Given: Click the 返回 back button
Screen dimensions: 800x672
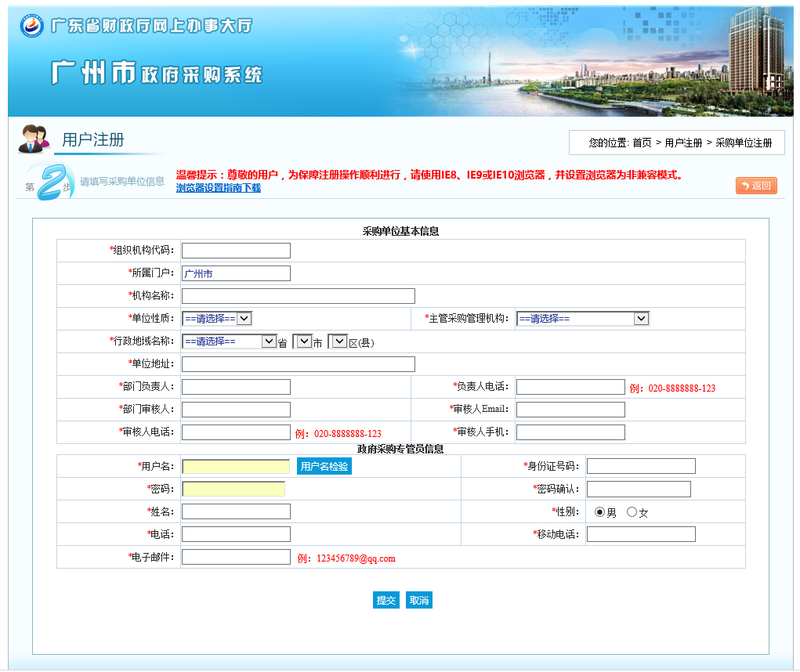Looking at the screenshot, I should 756,186.
